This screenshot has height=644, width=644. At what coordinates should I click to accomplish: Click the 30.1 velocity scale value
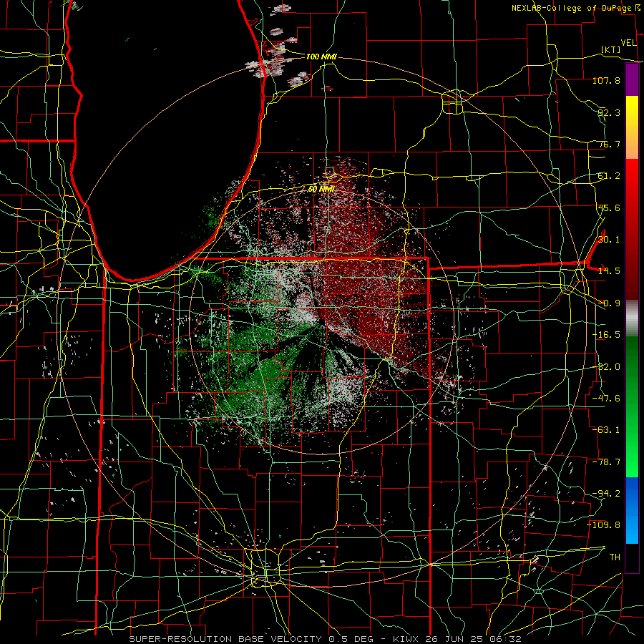coord(609,240)
